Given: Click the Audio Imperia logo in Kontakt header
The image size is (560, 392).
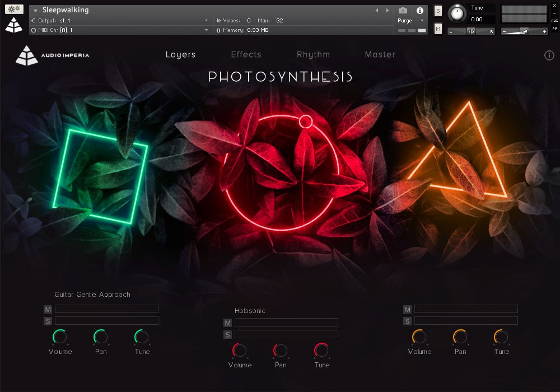Looking at the screenshot, I should point(14,25).
